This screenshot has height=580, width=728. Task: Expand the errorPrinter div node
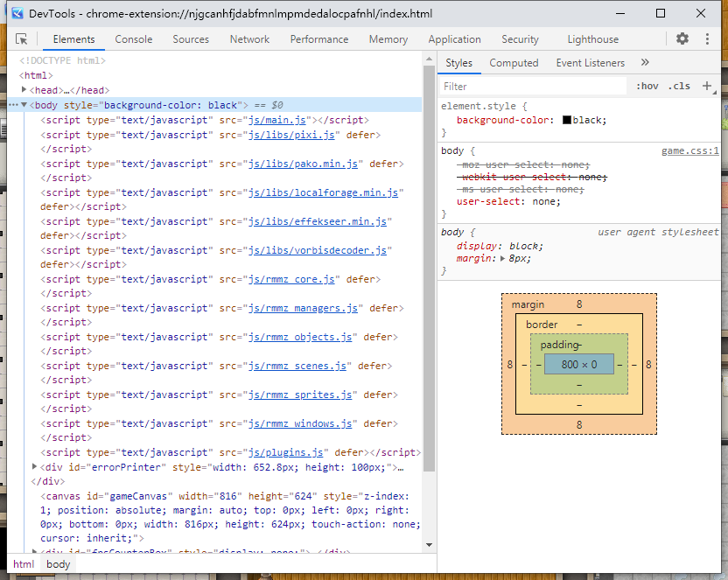coord(34,466)
